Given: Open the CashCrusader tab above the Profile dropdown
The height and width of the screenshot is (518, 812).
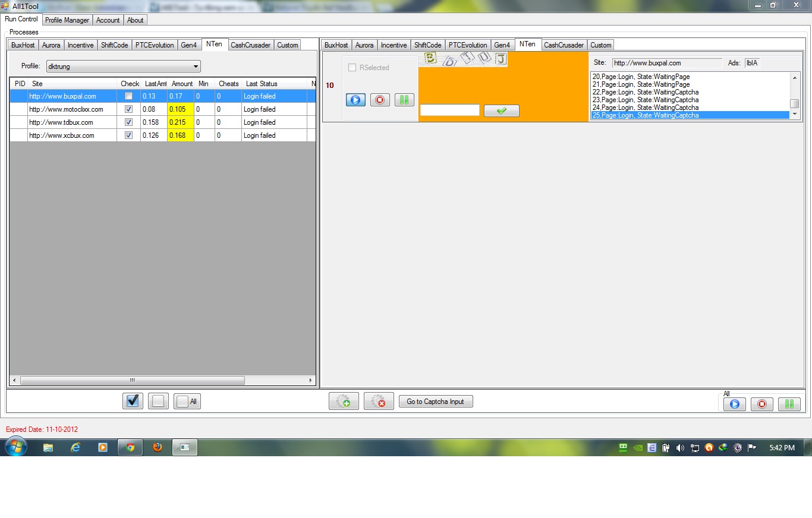Looking at the screenshot, I should pyautogui.click(x=251, y=45).
